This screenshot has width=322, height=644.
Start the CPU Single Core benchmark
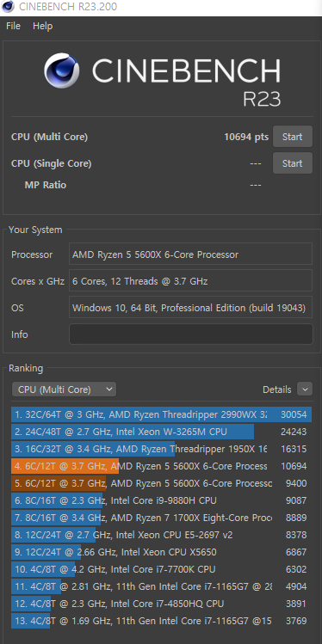click(x=293, y=163)
